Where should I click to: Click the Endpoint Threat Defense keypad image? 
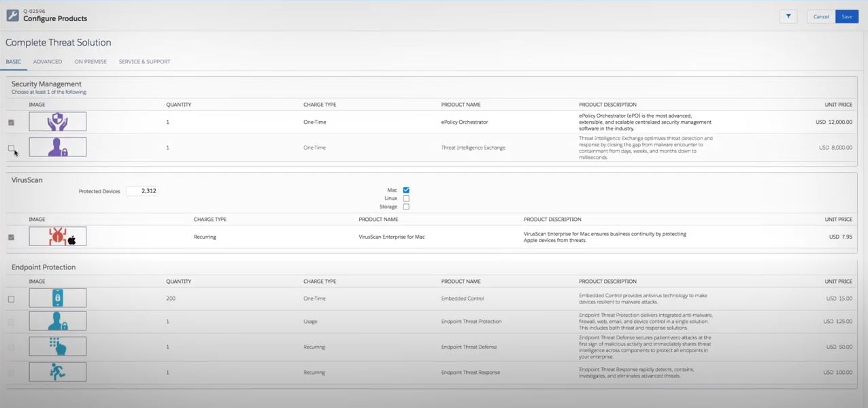(58, 346)
